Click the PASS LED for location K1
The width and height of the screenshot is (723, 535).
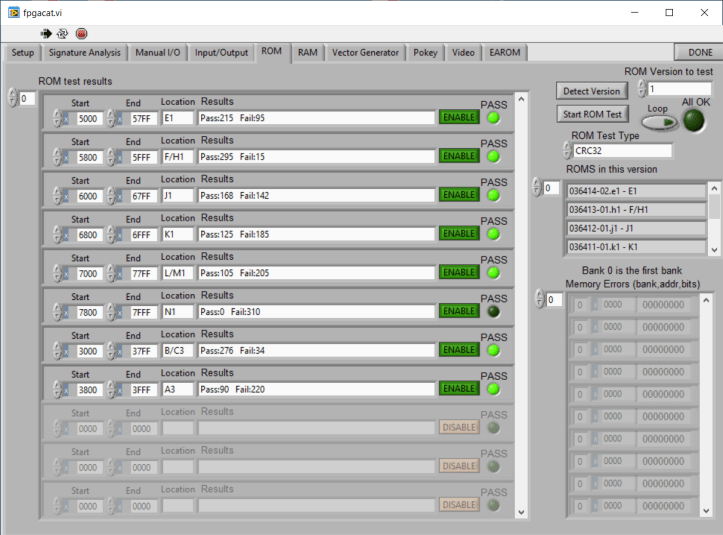pyautogui.click(x=493, y=234)
